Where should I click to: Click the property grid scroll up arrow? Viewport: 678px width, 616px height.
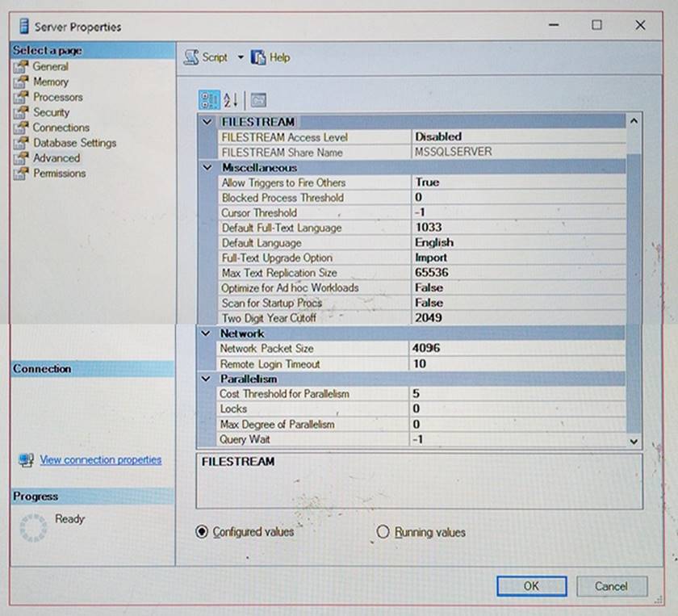coord(634,122)
